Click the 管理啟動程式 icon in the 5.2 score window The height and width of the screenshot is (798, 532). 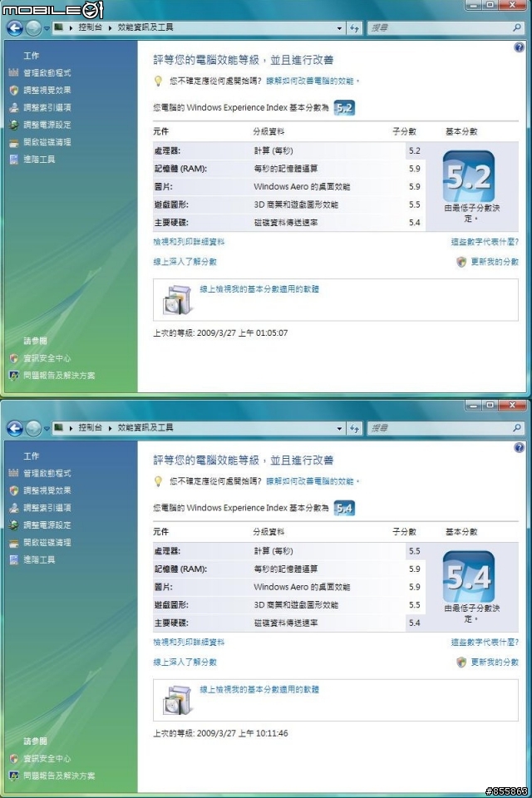(14, 73)
